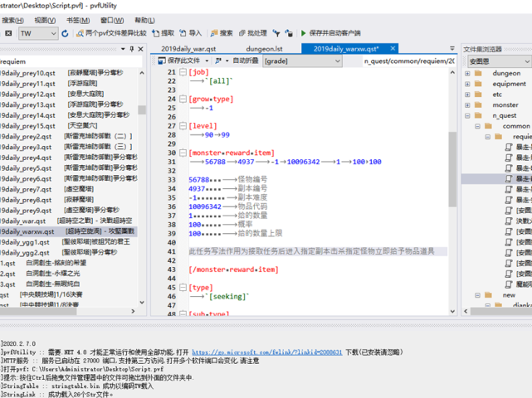Click the green save and launch client icon
The image size is (532, 398).
(x=303, y=34)
